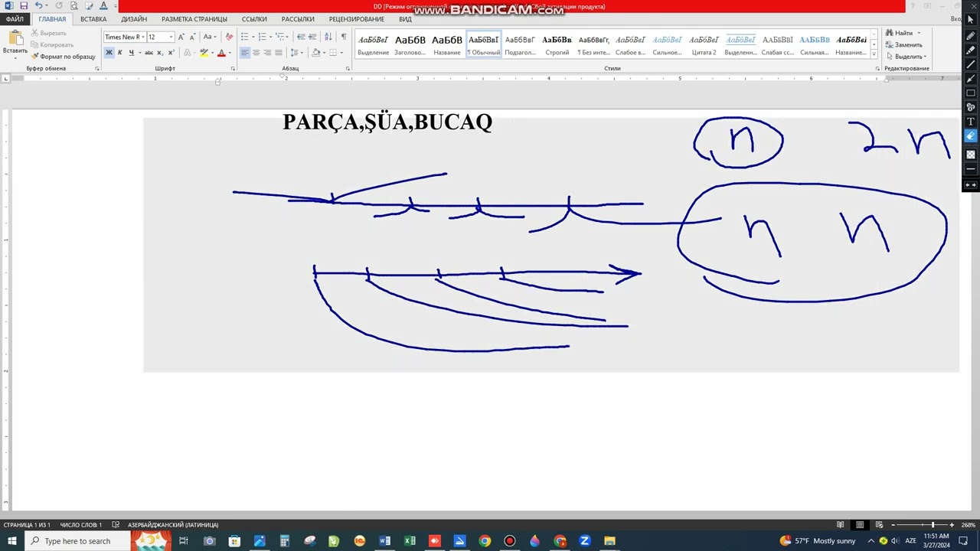The height and width of the screenshot is (551, 980).
Task: Apply the Заголовок heading style
Action: pos(410,44)
